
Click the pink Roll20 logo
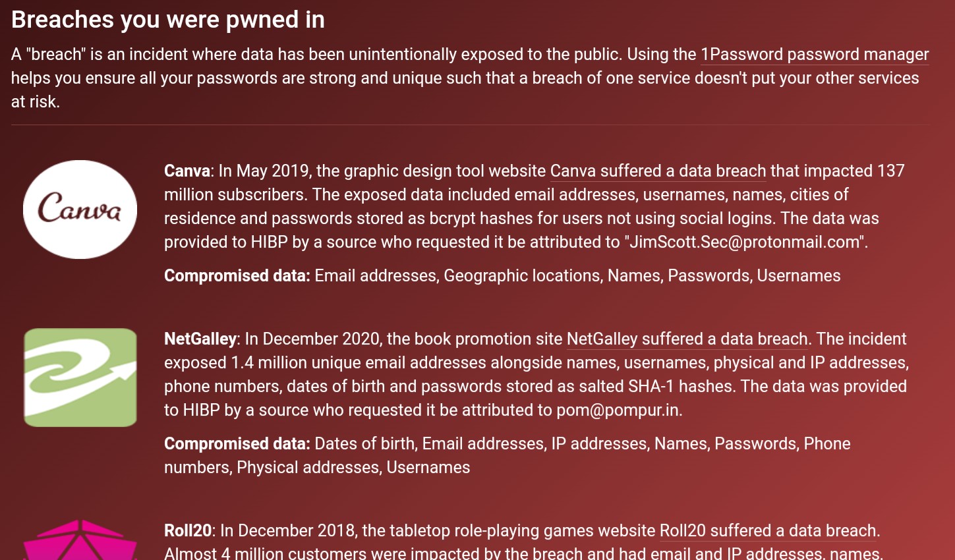(x=80, y=540)
